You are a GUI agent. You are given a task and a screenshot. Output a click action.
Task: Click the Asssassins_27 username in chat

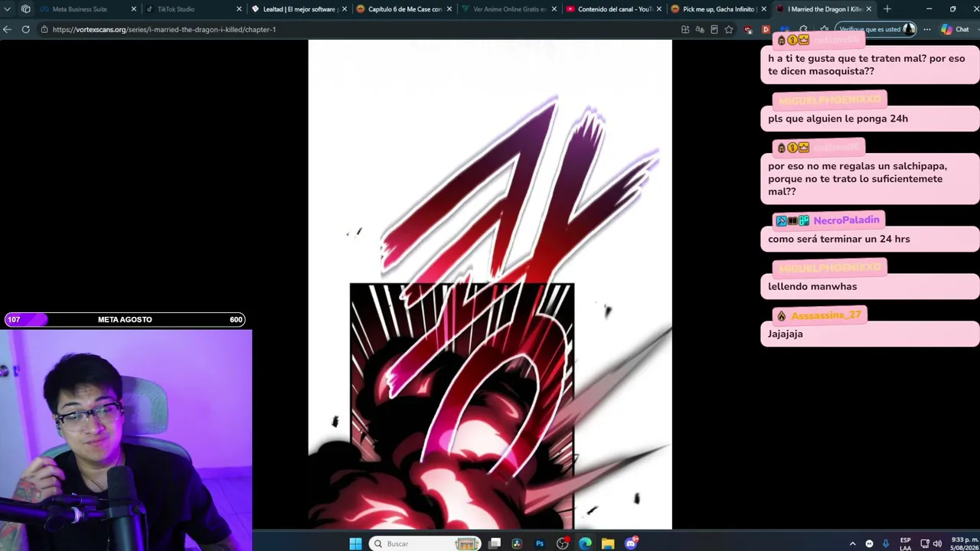pos(826,315)
